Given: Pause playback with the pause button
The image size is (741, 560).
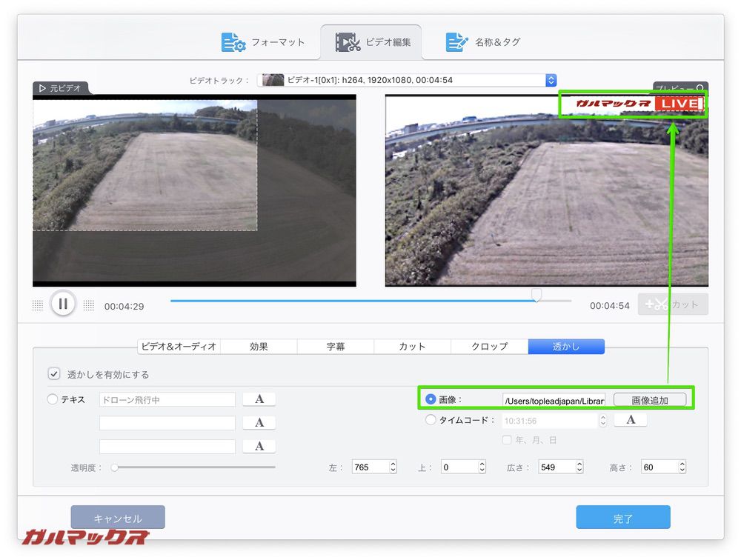Looking at the screenshot, I should [64, 304].
